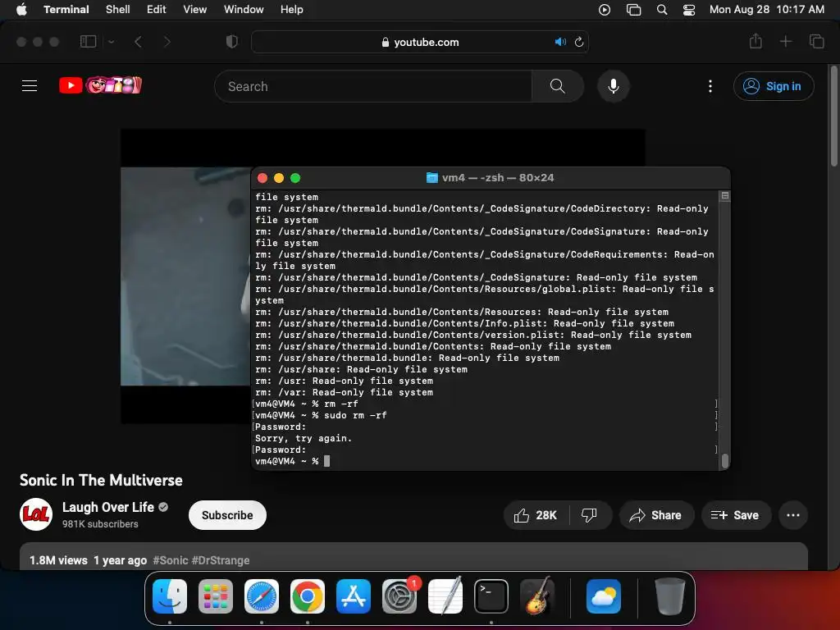840x630 pixels.
Task: Click the 1.8M views description text
Action: [58, 560]
